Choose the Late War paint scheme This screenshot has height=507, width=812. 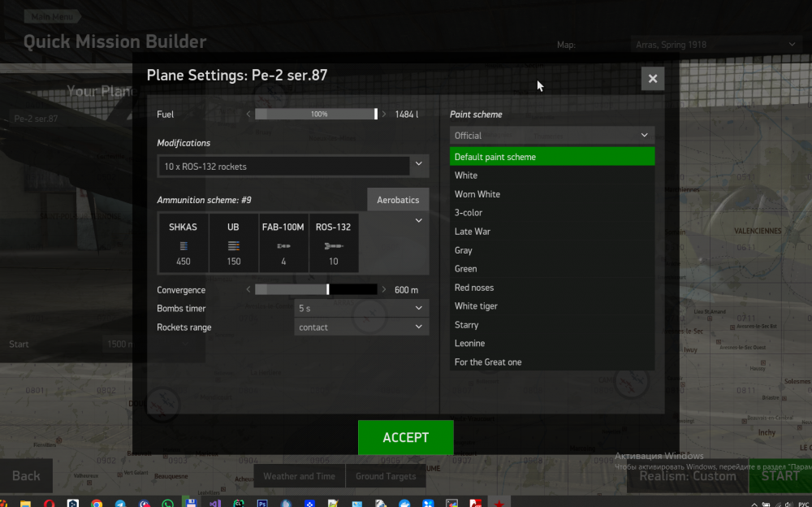pos(552,232)
